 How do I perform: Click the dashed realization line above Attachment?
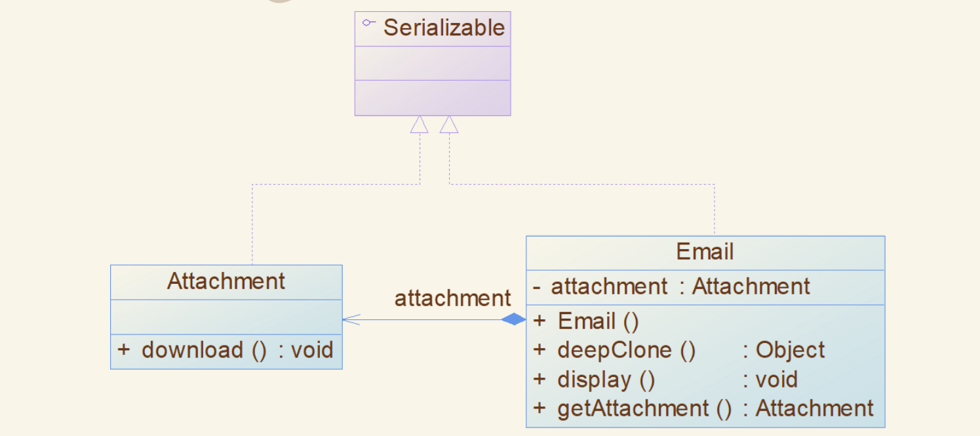[x=252, y=224]
